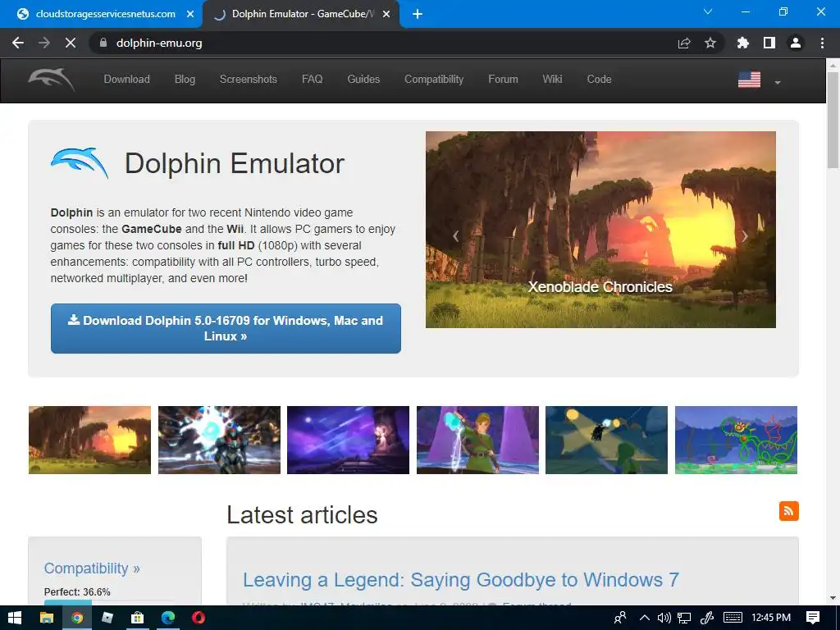Open the notification center icon
Screen dimensions: 840x630
(813, 618)
